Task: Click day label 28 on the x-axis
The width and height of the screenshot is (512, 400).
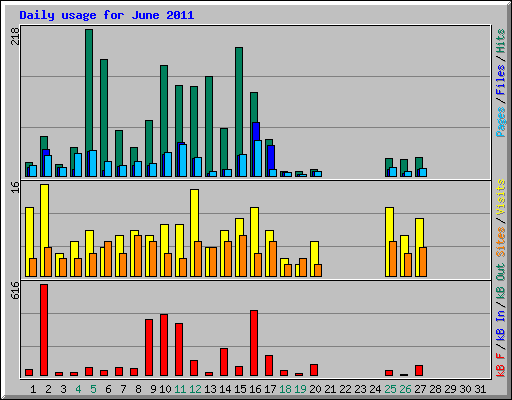Action: click(x=435, y=389)
